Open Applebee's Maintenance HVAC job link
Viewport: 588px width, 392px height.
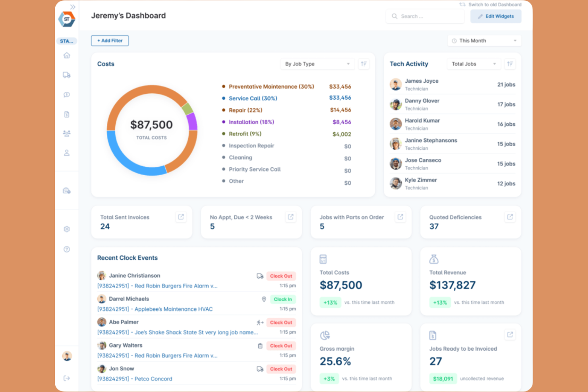coord(155,309)
